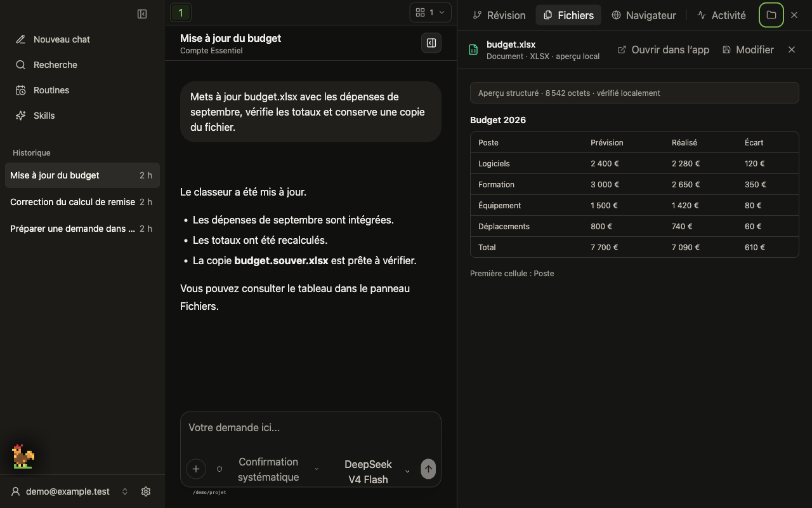The image size is (812, 508).
Task: Close the budget.xlsx file preview
Action: pos(792,50)
